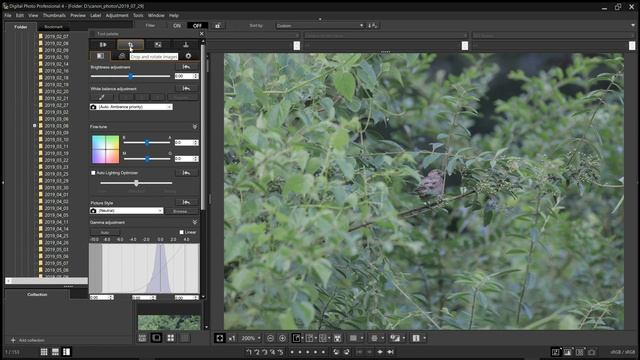The image size is (640, 360).
Task: Open folder 2019_05_07
Action: (x=56, y=263)
